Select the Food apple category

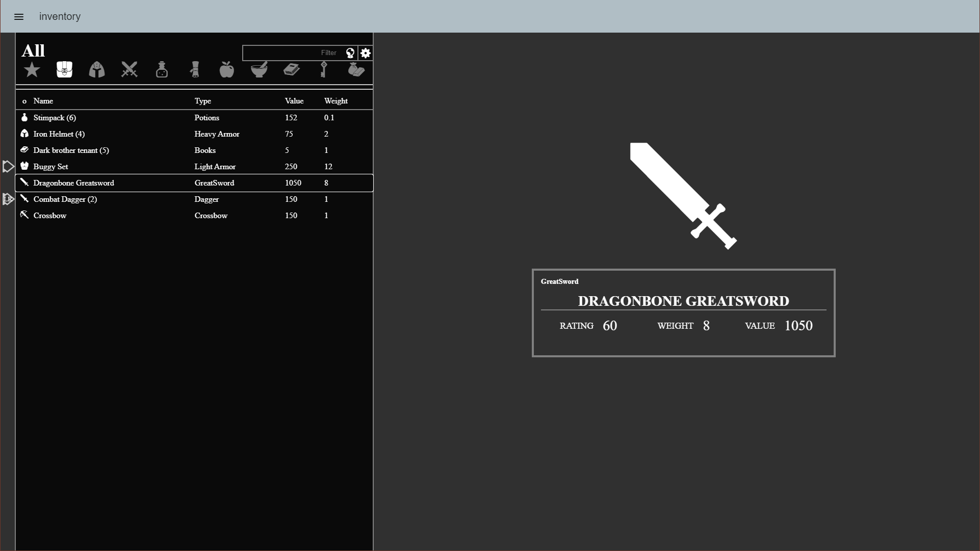coord(226,70)
